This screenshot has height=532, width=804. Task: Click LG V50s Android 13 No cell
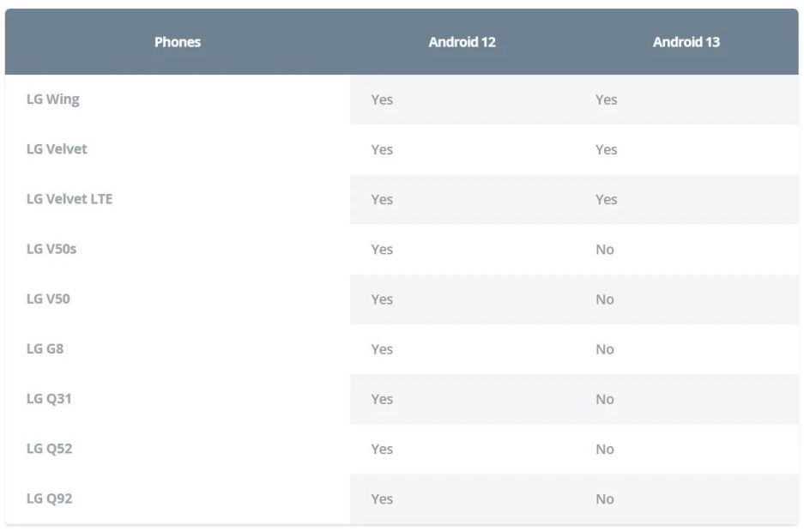(x=605, y=250)
